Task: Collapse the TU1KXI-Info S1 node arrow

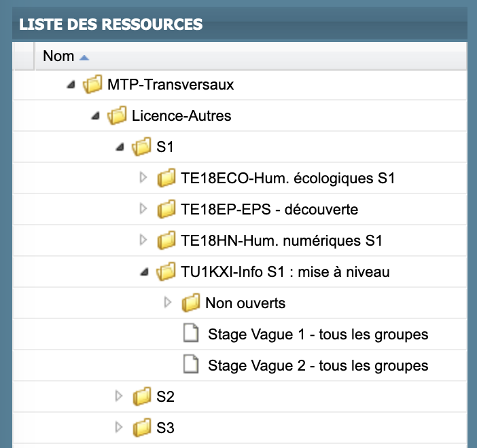Action: (x=145, y=272)
